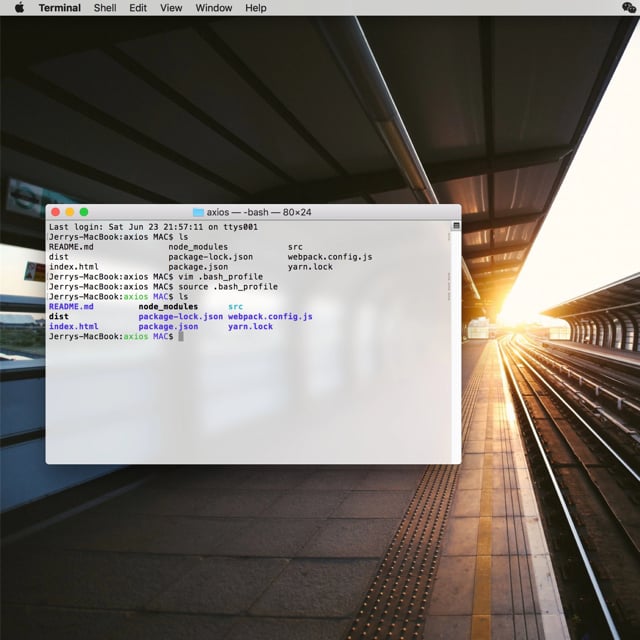Click the axios folder icon in title bar

[198, 212]
